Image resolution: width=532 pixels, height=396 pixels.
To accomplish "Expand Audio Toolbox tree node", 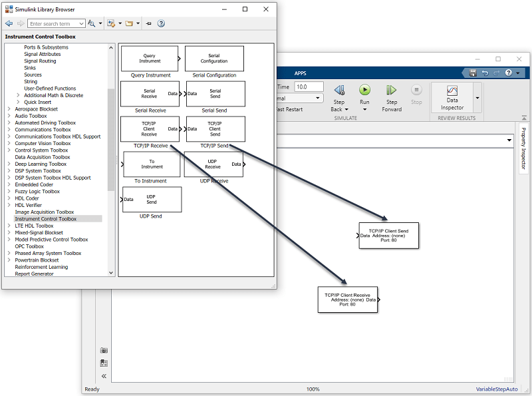I will [9, 116].
